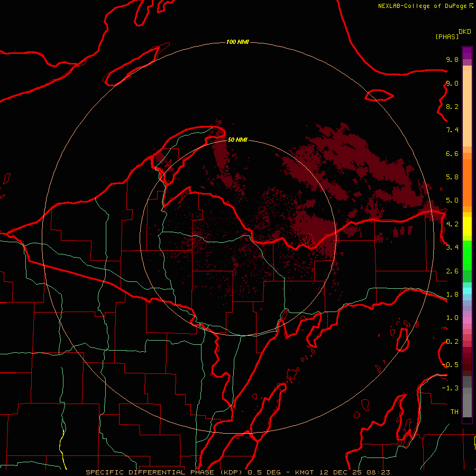Image resolution: width=476 pixels, height=476 pixels.
Task: Click the 7.4 scale value
Action: coord(452,130)
